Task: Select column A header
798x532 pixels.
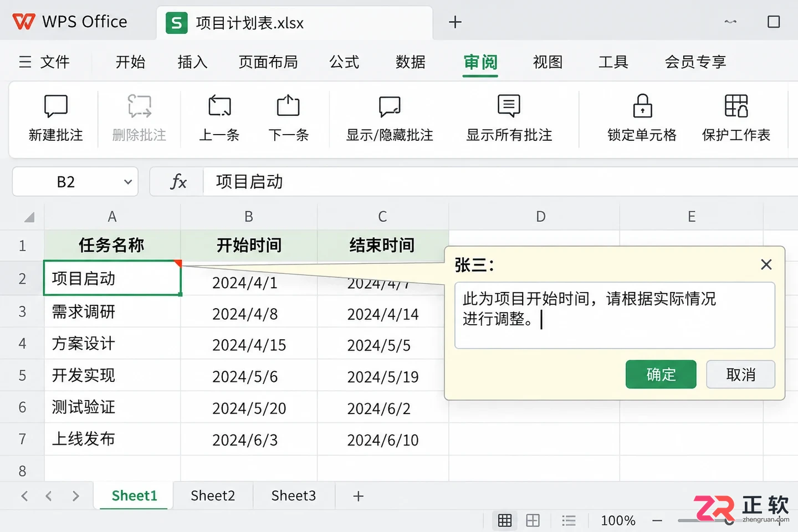Action: 112,217
